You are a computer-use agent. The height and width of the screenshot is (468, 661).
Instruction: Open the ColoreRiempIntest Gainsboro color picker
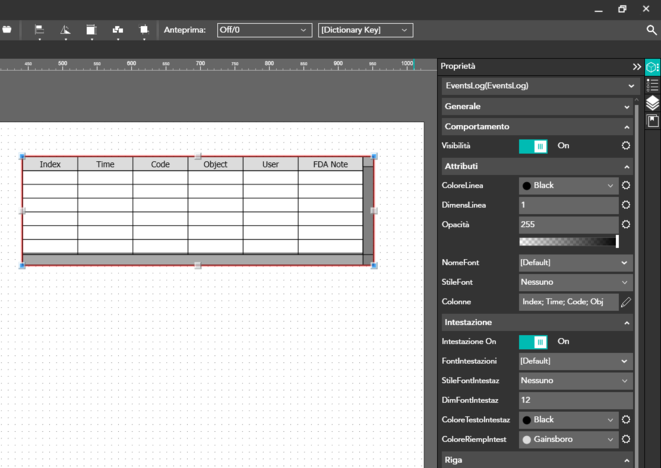[568, 439]
